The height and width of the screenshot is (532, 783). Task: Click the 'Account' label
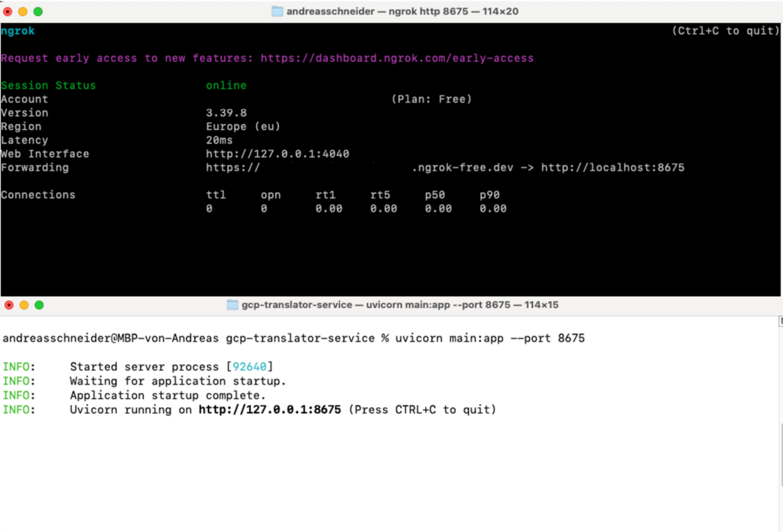pyautogui.click(x=24, y=99)
